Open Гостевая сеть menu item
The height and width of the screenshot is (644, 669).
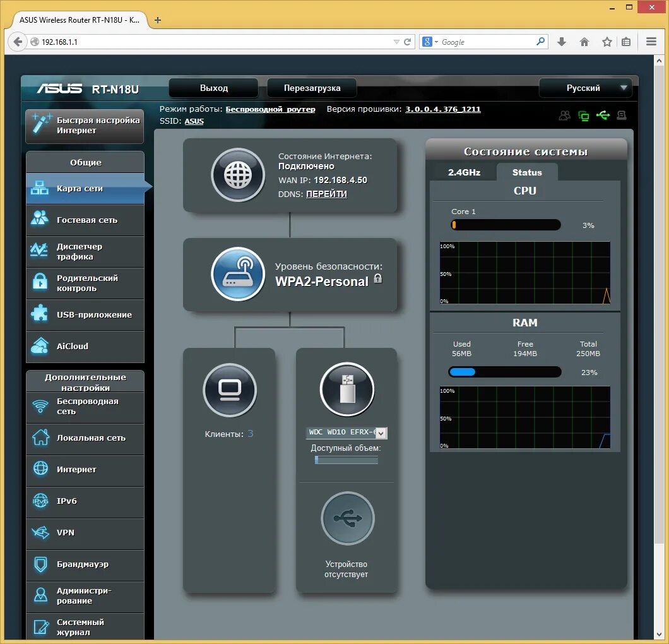pos(85,220)
